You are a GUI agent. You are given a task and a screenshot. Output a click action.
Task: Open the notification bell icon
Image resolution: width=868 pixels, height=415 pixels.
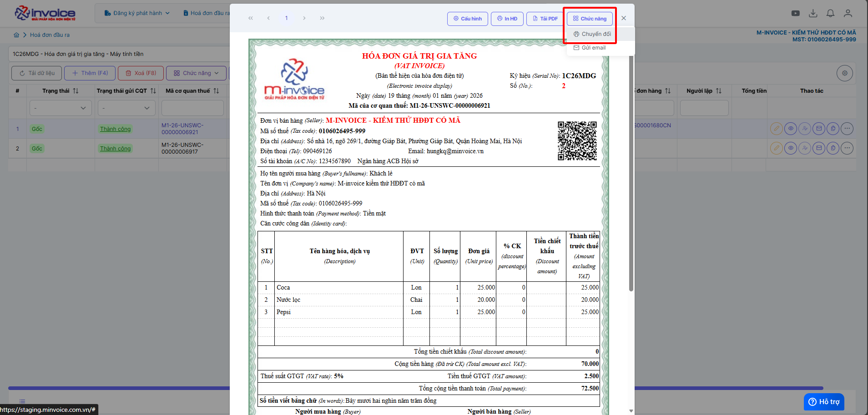(830, 14)
